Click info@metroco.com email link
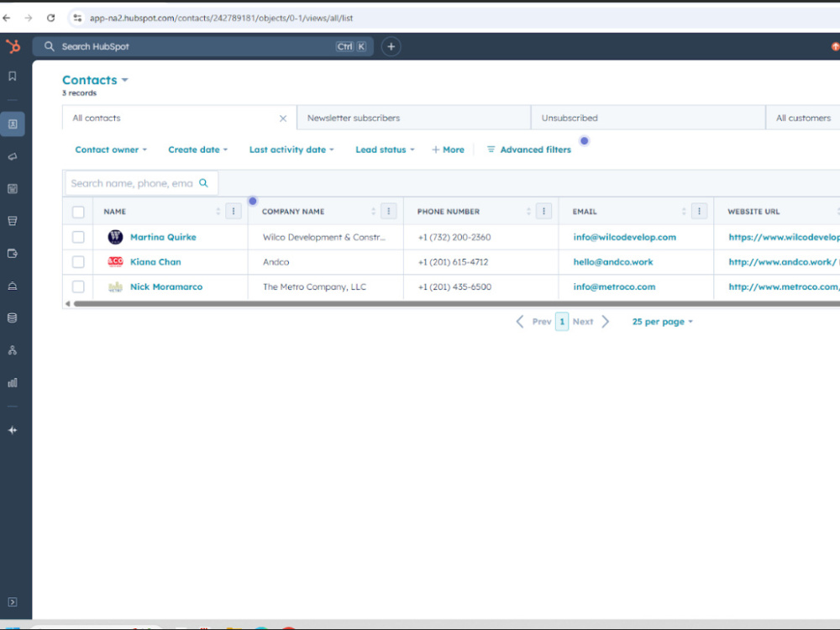Viewport: 840px width, 630px height. pos(615,286)
